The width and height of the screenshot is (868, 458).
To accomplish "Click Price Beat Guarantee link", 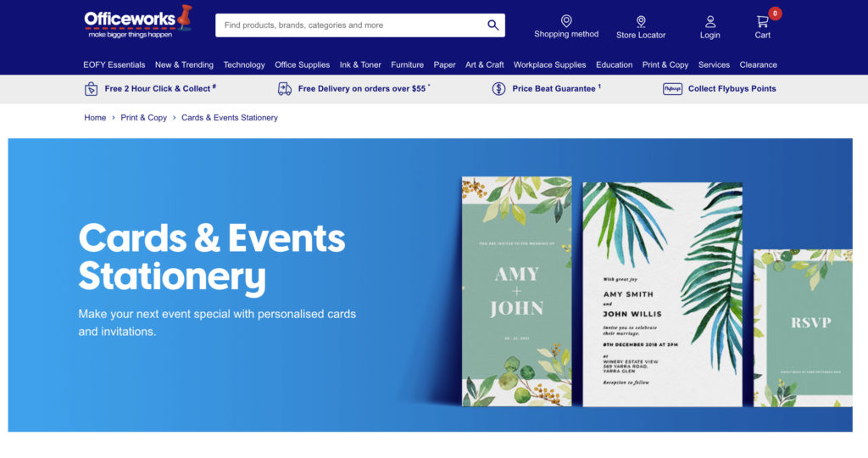I will 556,88.
